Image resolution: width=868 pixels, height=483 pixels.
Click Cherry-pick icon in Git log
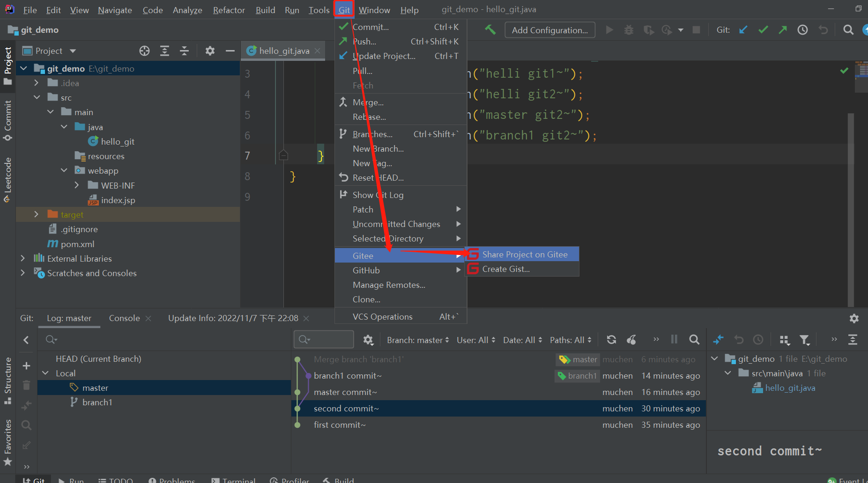631,340
